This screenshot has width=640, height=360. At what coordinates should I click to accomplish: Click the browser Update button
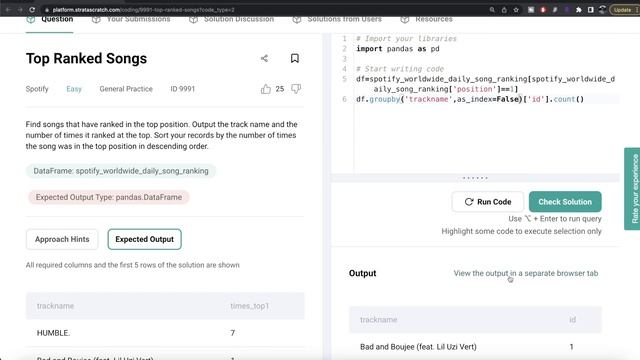624,10
